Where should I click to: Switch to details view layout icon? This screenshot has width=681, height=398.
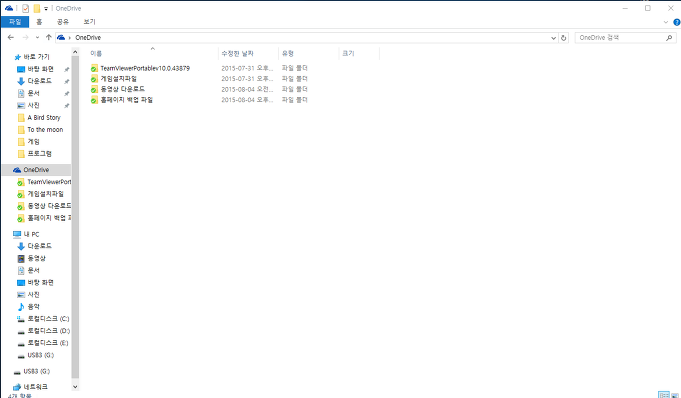(664, 395)
